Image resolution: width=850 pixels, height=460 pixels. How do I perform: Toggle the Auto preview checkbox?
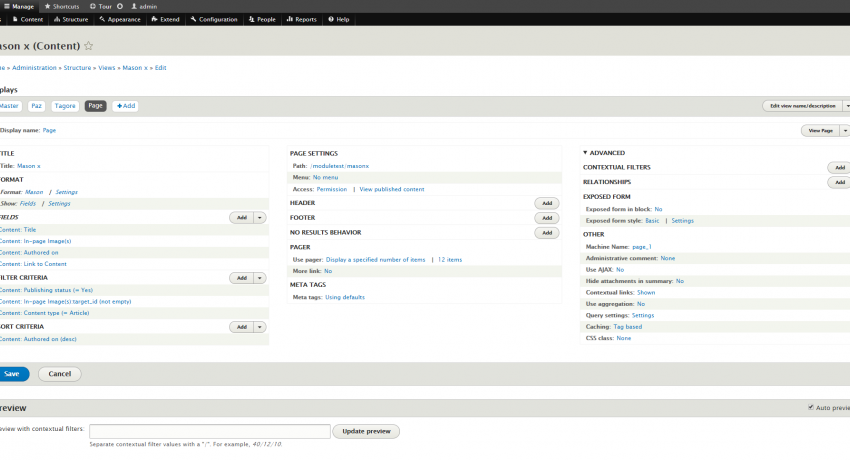[811, 407]
